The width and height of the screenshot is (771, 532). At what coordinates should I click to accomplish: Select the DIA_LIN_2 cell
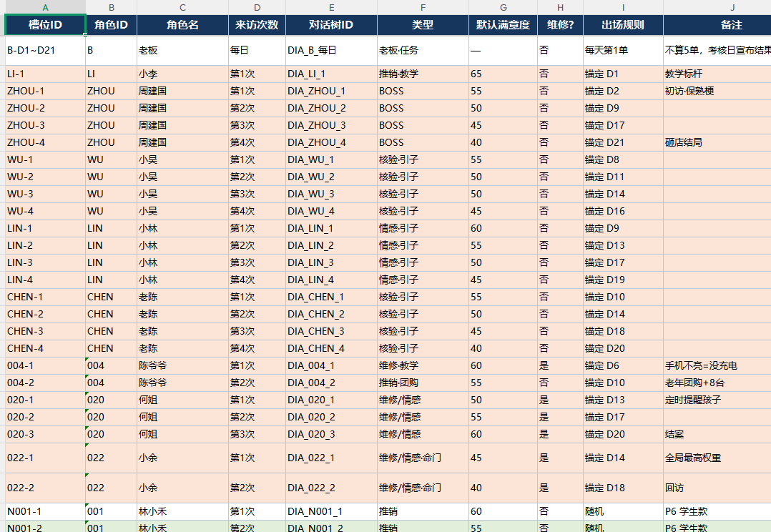(x=331, y=245)
